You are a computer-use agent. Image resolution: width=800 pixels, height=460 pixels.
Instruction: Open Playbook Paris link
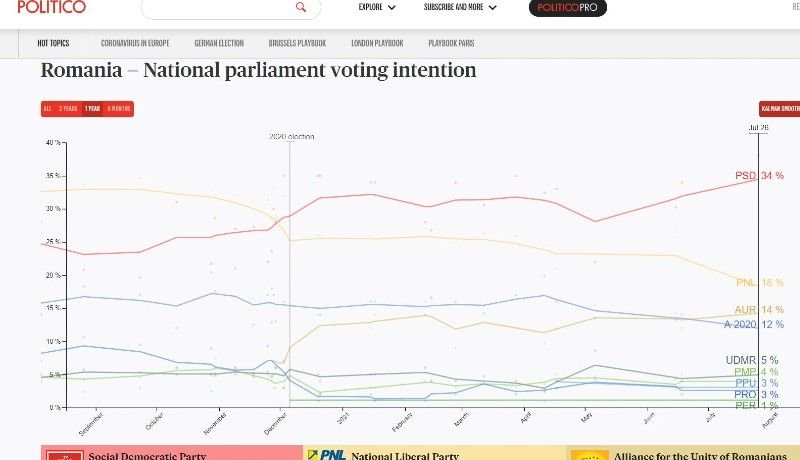[x=454, y=44]
